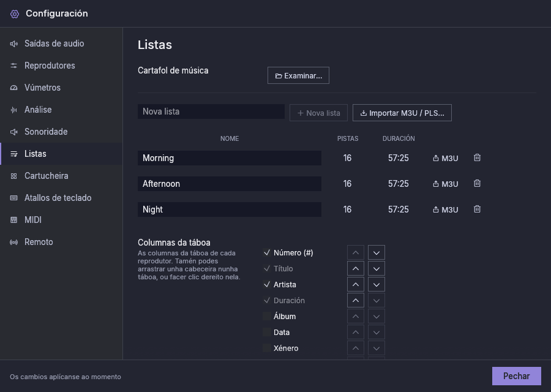Toggle the Artista column checkbox

tap(267, 284)
